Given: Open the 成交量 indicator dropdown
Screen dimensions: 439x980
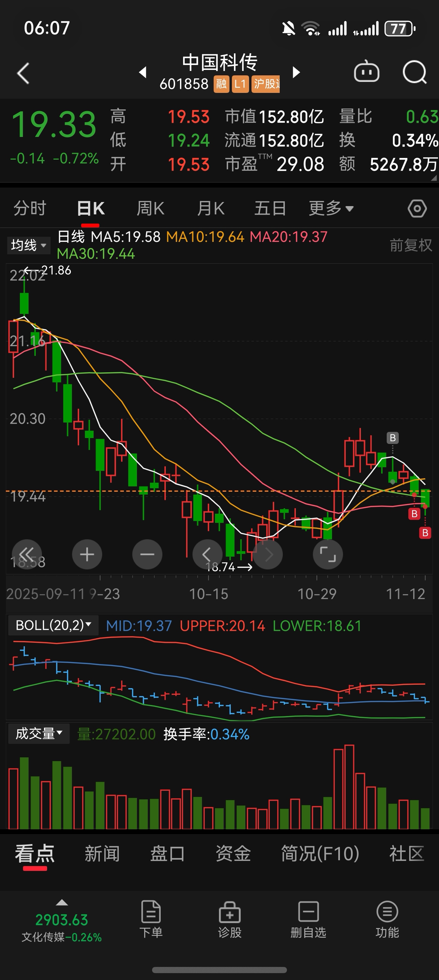Looking at the screenshot, I should click(x=39, y=734).
